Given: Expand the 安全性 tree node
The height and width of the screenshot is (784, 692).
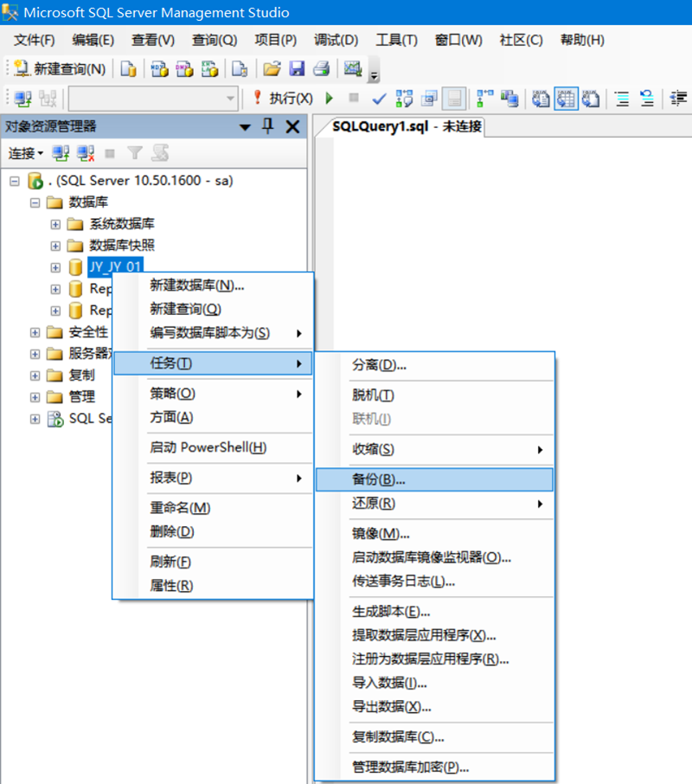Looking at the screenshot, I should click(x=35, y=332).
